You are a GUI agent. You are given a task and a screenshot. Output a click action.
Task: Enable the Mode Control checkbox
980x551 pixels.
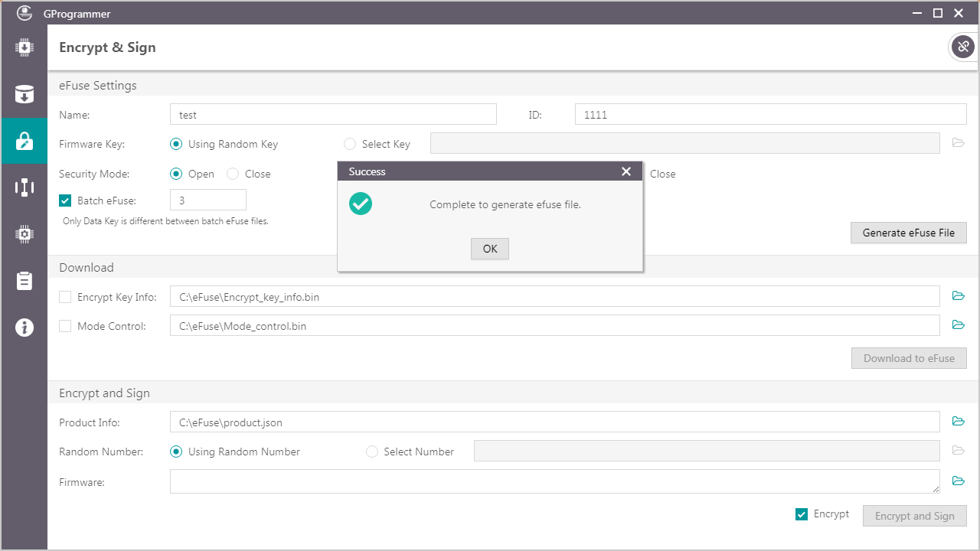point(65,326)
